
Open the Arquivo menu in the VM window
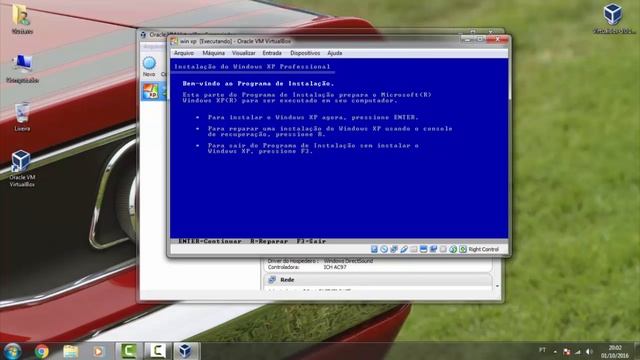point(184,53)
